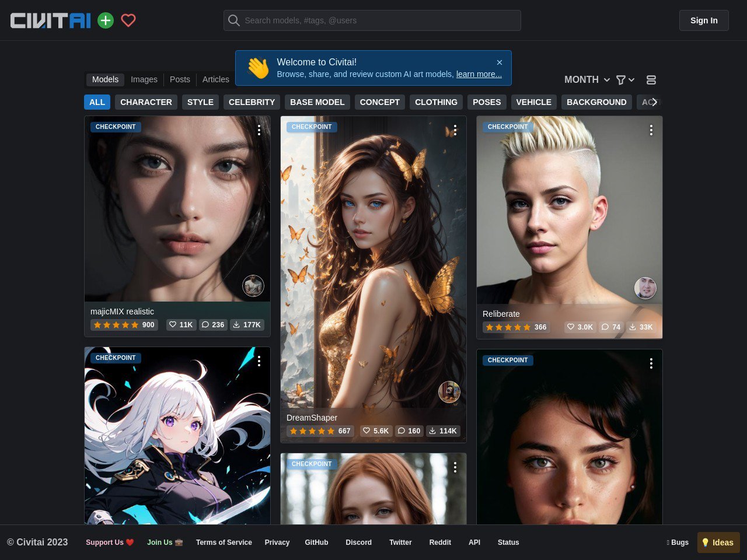The width and height of the screenshot is (747, 560).
Task: Select the ALL category chip
Action: pyautogui.click(x=97, y=102)
